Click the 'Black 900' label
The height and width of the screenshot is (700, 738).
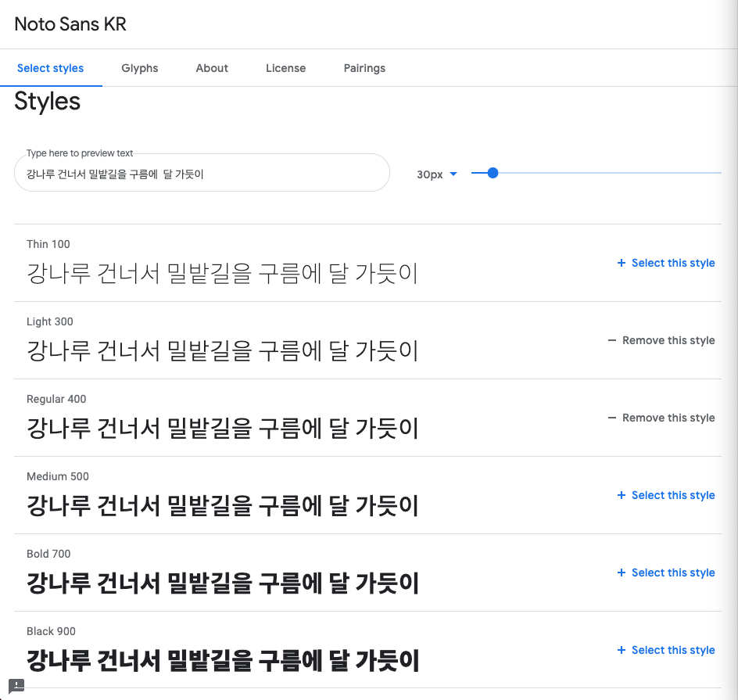[x=51, y=631]
